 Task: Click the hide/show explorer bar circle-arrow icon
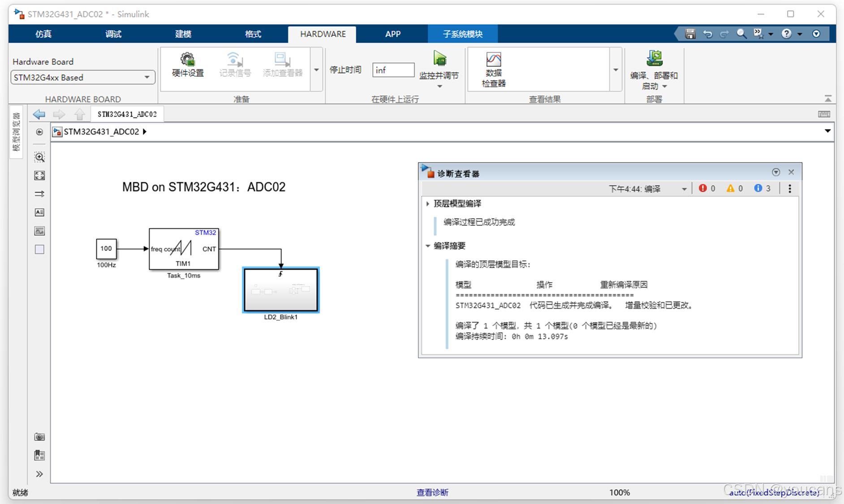tap(39, 132)
